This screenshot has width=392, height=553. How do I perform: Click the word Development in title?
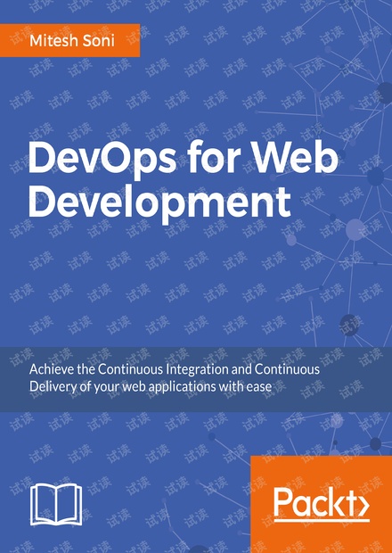tap(159, 203)
